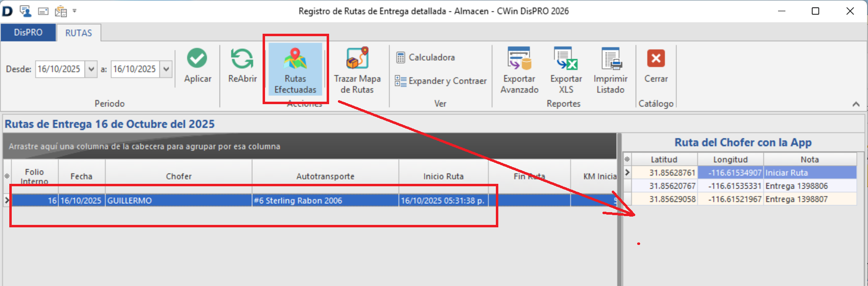Click longitude -116.61534907 cell
868x286 pixels.
click(731, 173)
